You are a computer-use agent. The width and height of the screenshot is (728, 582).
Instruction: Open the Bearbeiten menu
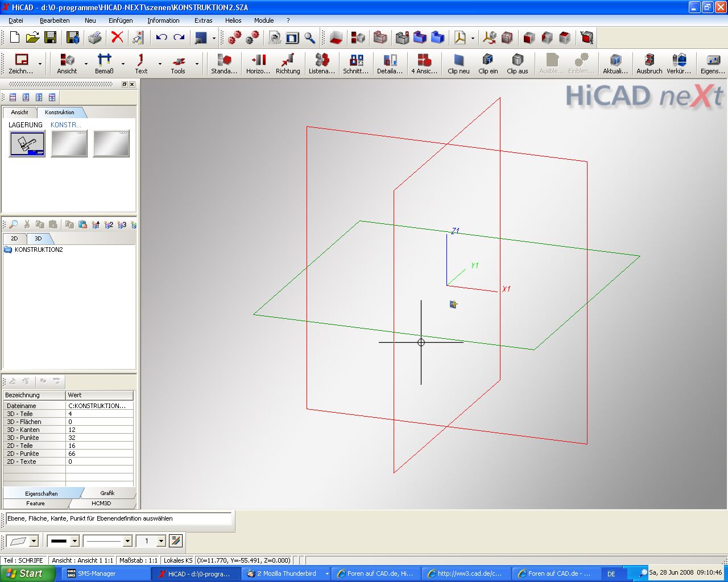[x=55, y=20]
